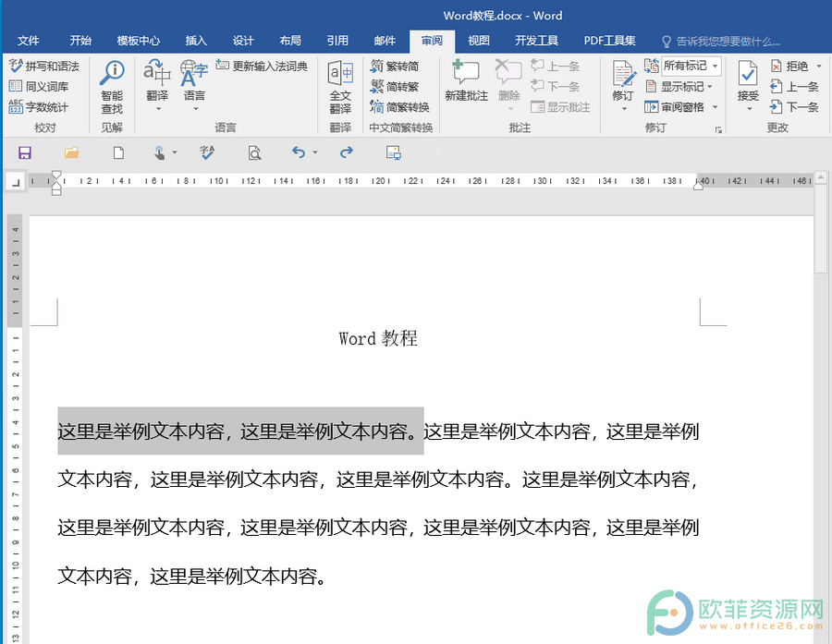Open the 文件 tab

28,41
